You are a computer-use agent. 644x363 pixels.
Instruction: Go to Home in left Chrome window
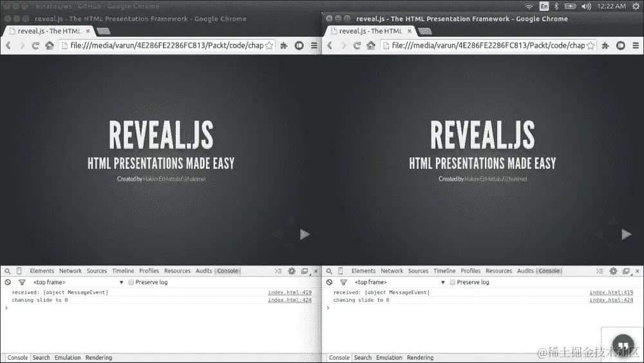point(50,46)
